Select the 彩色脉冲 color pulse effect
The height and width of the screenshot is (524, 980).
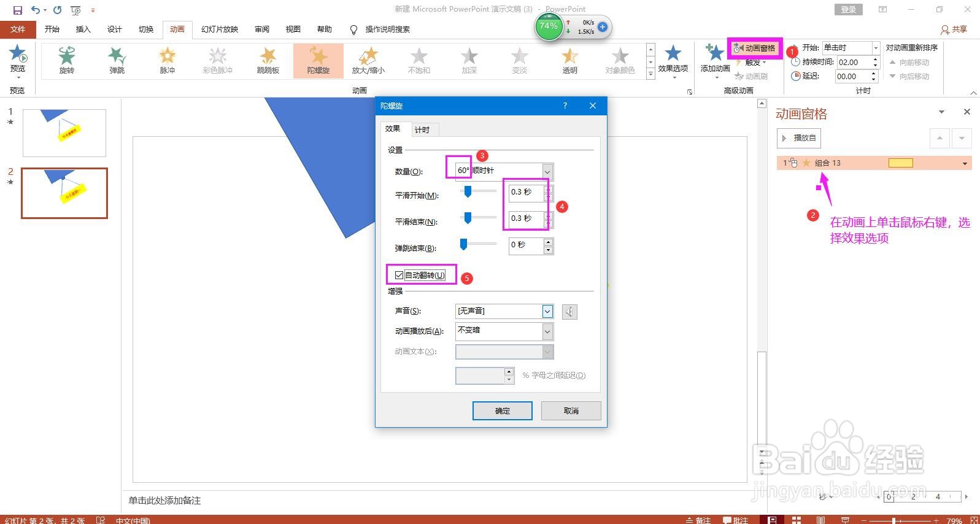pos(218,60)
